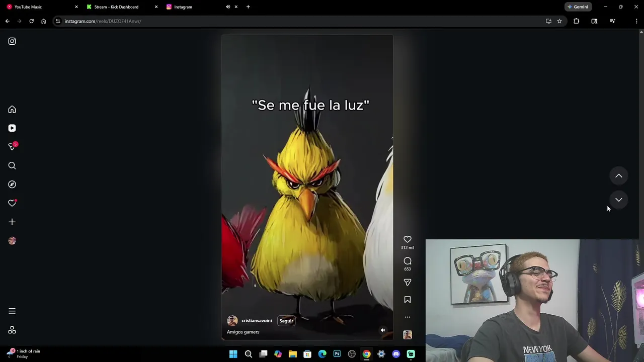Click the Amigos gamers caption text

pos(243,332)
